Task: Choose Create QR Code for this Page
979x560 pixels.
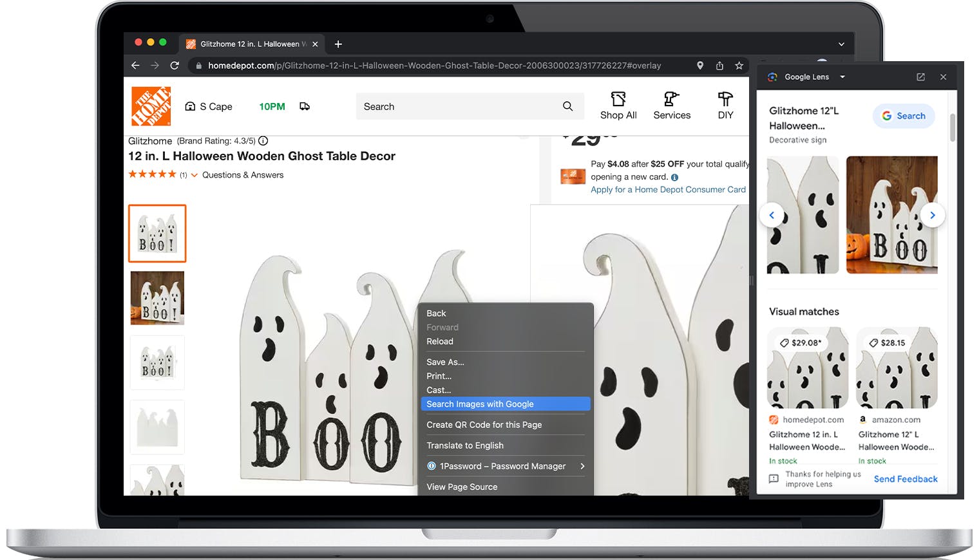Action: 484,425
